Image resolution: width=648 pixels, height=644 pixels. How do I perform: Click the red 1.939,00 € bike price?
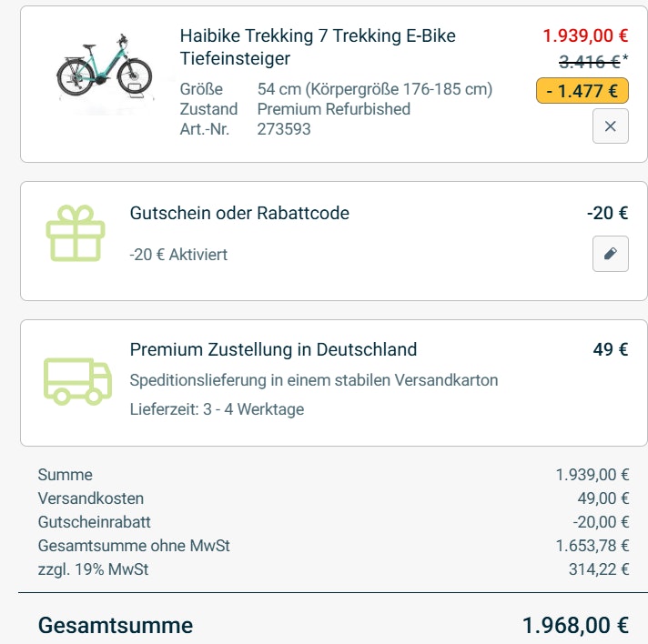point(585,36)
